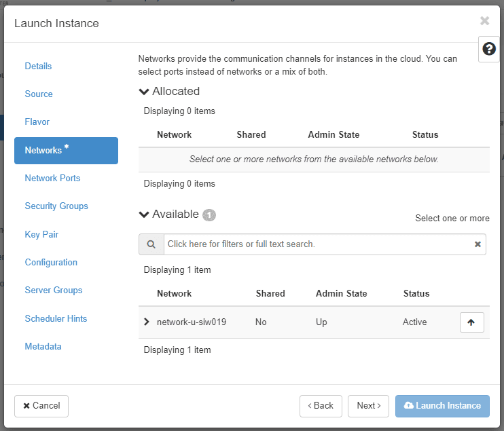Click the help question mark icon
Screen dimensions: 504x431
click(488, 49)
